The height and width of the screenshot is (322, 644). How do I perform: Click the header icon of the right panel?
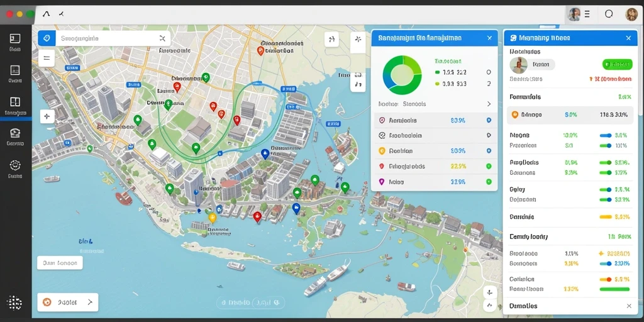(513, 38)
